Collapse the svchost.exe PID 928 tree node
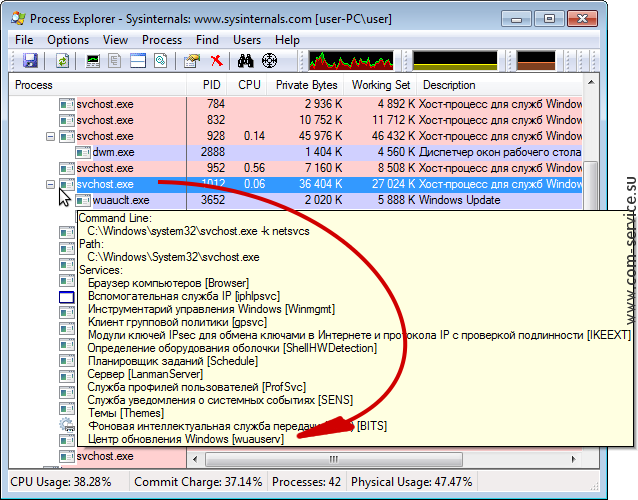Viewport: 638px width, 500px height. 50,136
